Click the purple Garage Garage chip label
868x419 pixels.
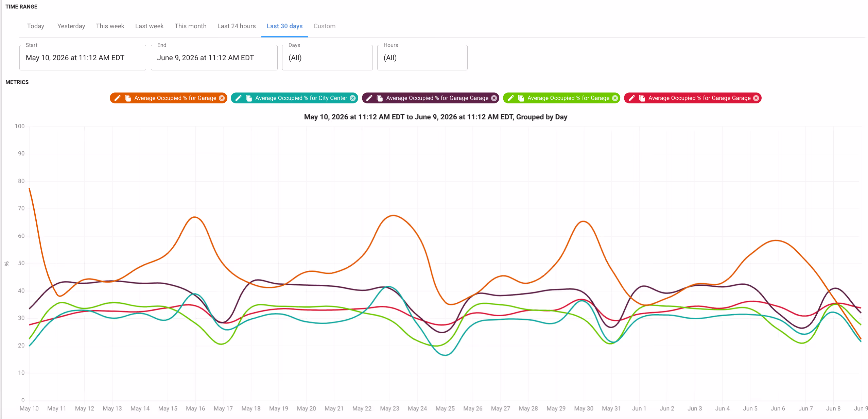coord(437,98)
